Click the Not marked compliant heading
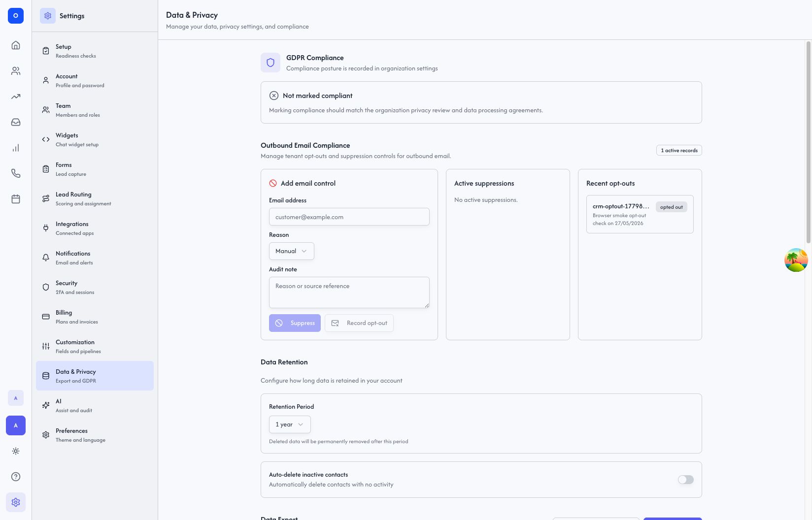 click(318, 96)
